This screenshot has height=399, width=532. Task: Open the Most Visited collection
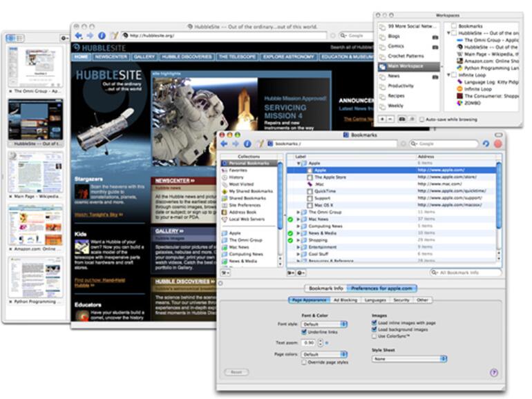pos(241,184)
